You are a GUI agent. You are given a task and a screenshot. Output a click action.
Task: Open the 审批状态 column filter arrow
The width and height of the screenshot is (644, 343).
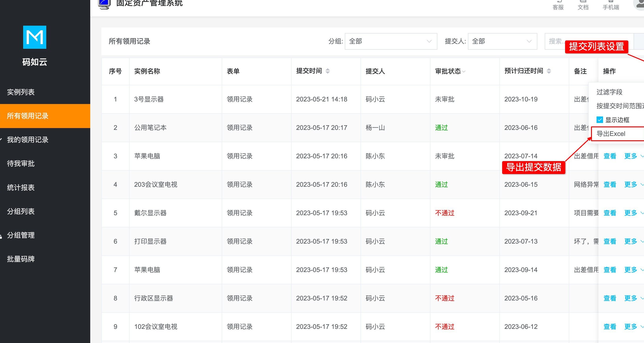pyautogui.click(x=464, y=72)
